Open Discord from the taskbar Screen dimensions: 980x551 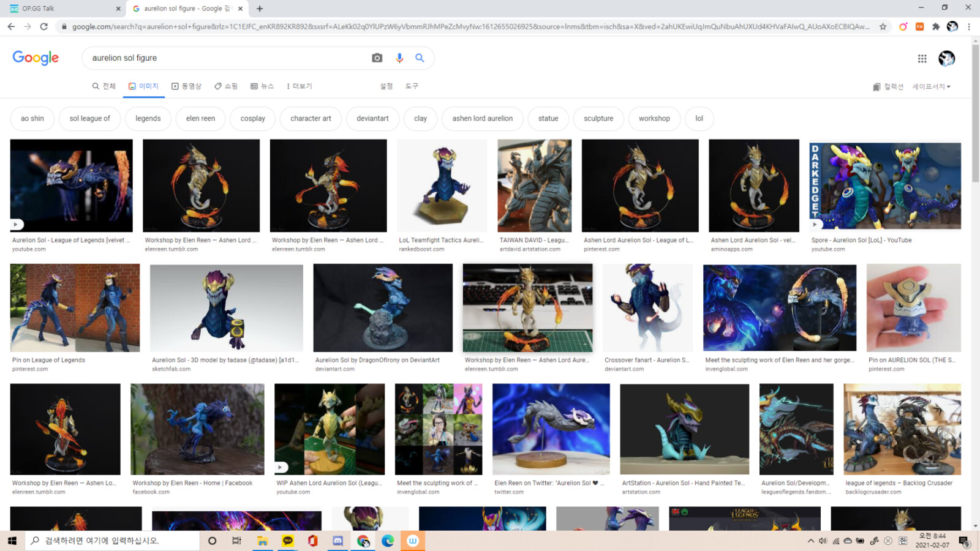(x=337, y=541)
